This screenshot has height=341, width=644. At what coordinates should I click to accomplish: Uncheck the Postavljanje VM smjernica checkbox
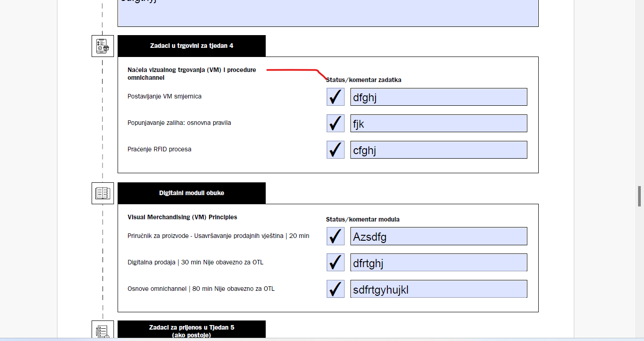[335, 97]
